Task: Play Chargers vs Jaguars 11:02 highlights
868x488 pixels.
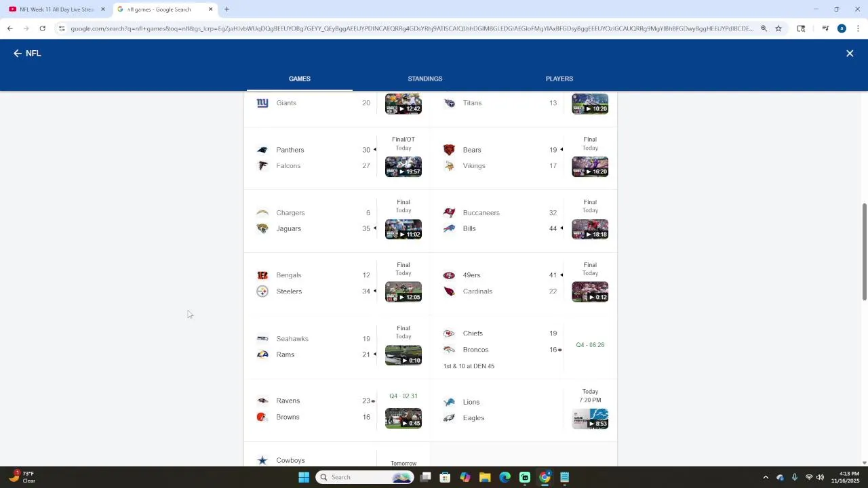Action: 403,229
